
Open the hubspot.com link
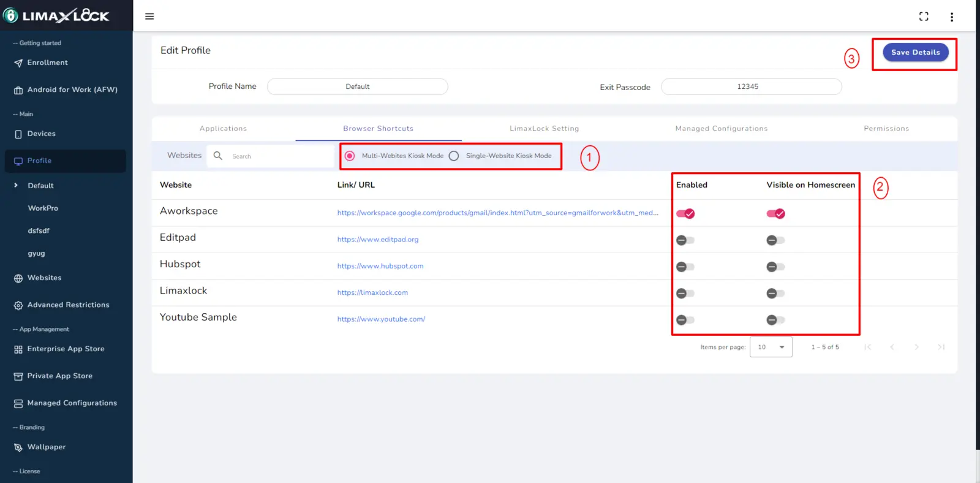click(380, 266)
